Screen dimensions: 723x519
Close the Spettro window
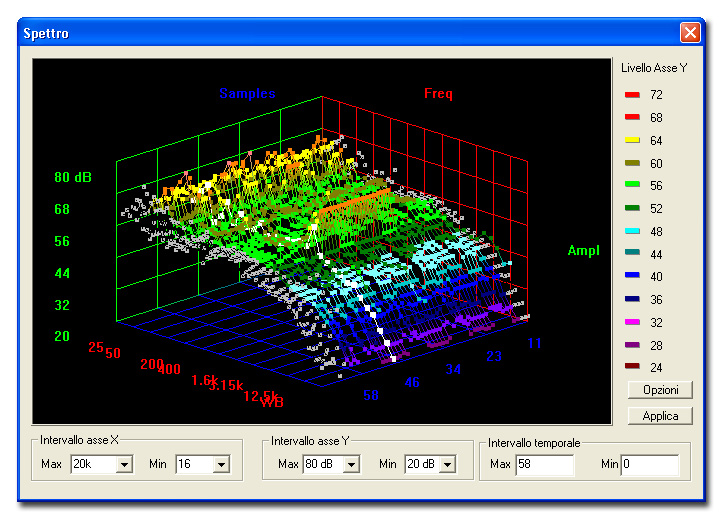(690, 33)
